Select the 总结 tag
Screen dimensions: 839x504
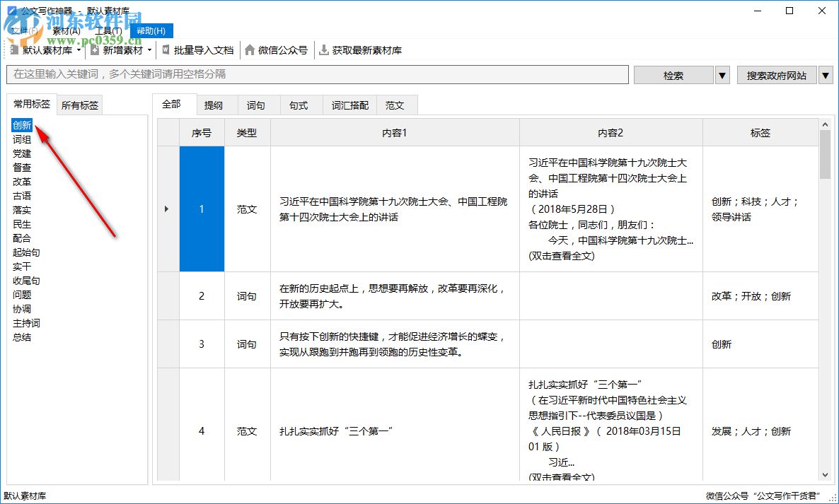(22, 337)
